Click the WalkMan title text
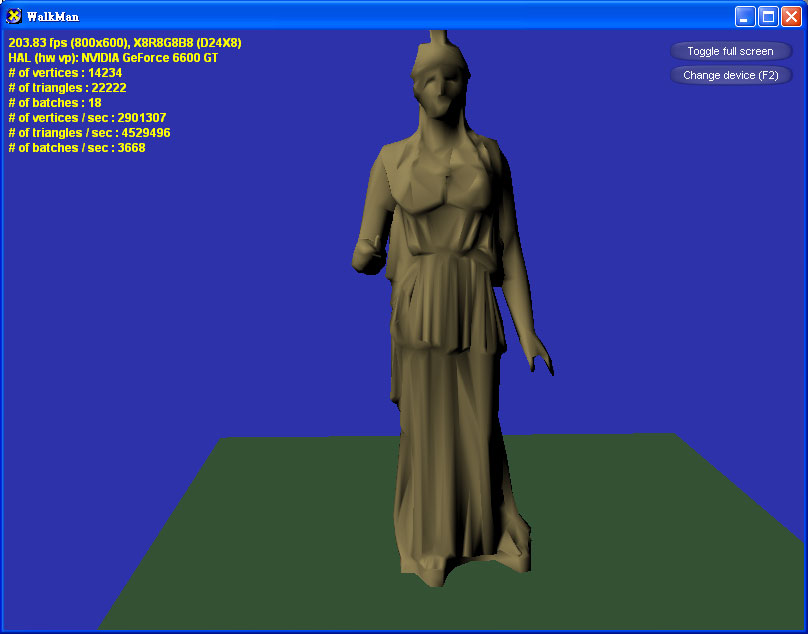 point(53,17)
